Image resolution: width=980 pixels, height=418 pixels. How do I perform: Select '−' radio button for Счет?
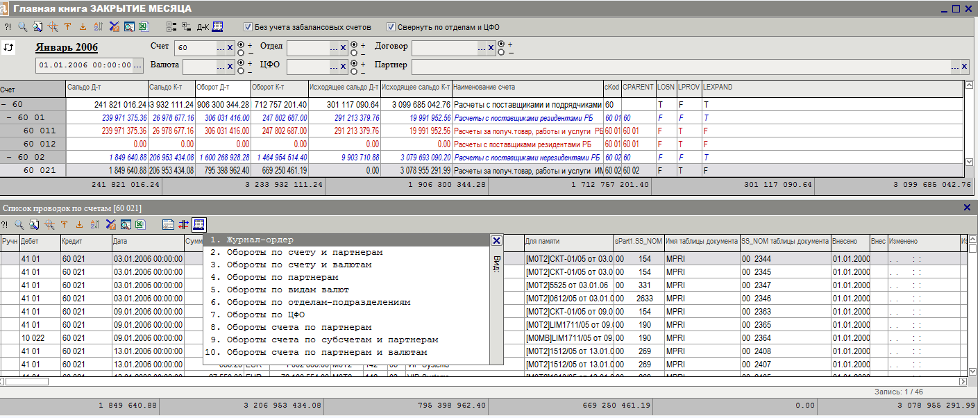click(241, 53)
